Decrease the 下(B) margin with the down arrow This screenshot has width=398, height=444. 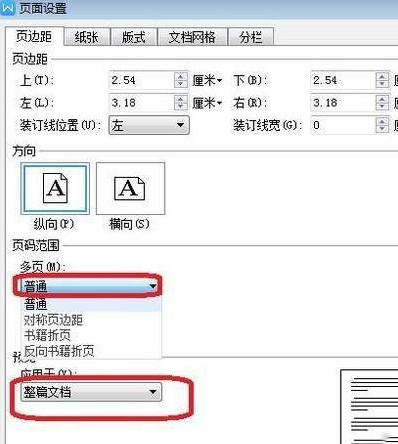[x=382, y=84]
